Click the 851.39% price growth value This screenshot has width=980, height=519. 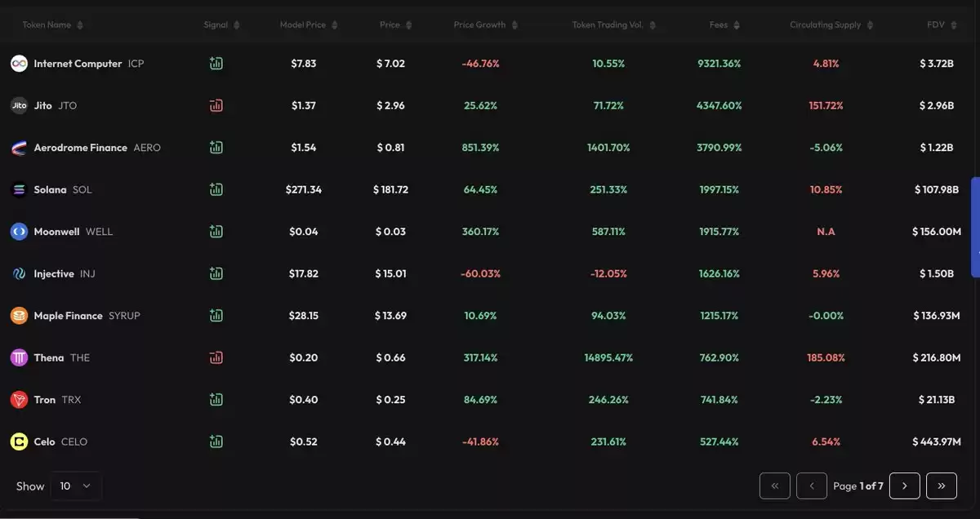[x=480, y=148]
